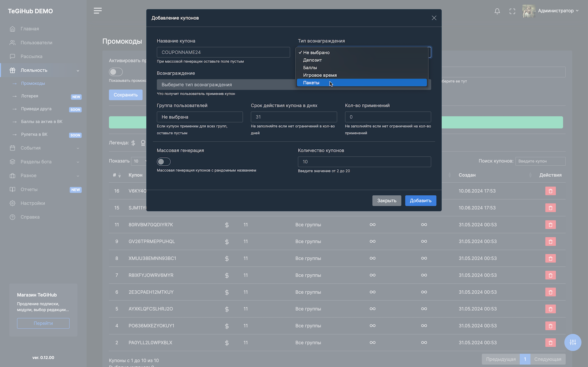
Task: Focus the Количество купонов input
Action: click(x=365, y=162)
